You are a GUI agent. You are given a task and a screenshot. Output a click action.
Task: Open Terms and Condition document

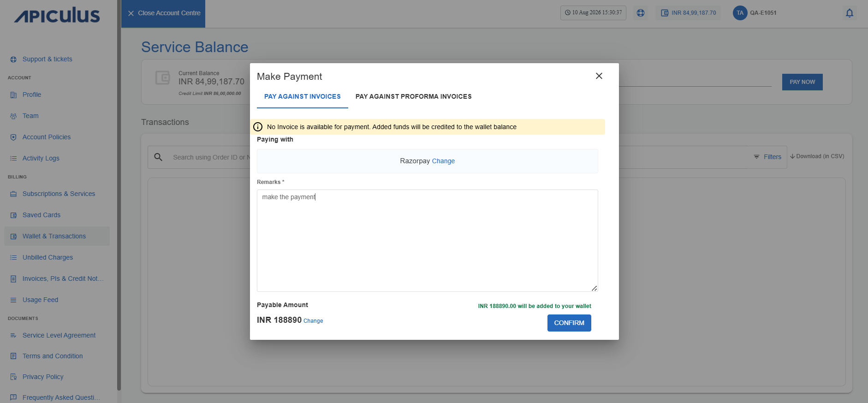click(x=53, y=356)
